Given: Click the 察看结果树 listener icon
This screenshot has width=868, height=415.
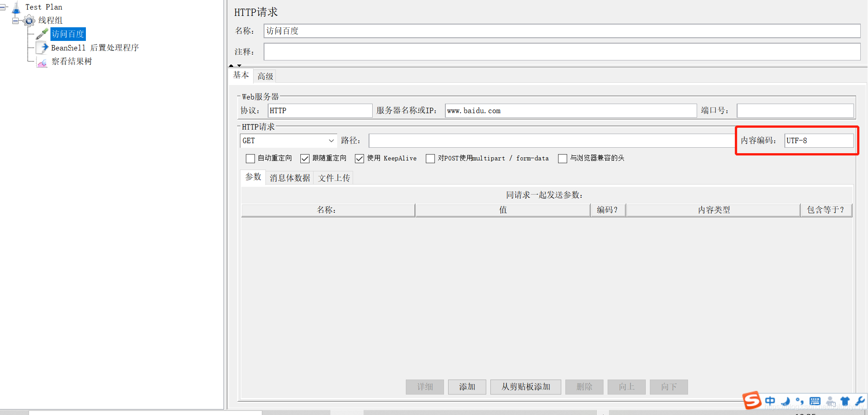Looking at the screenshot, I should point(42,62).
